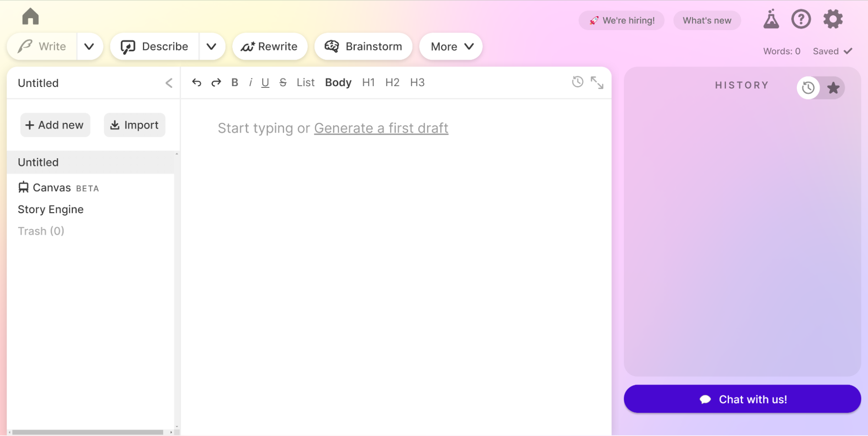This screenshot has width=868, height=436.
Task: Go to the home icon
Action: coord(30,17)
